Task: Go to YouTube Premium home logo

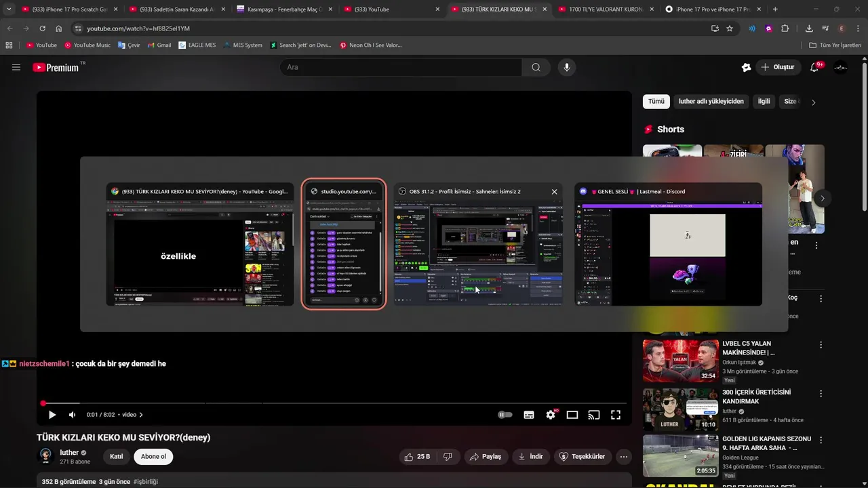Action: [x=56, y=67]
